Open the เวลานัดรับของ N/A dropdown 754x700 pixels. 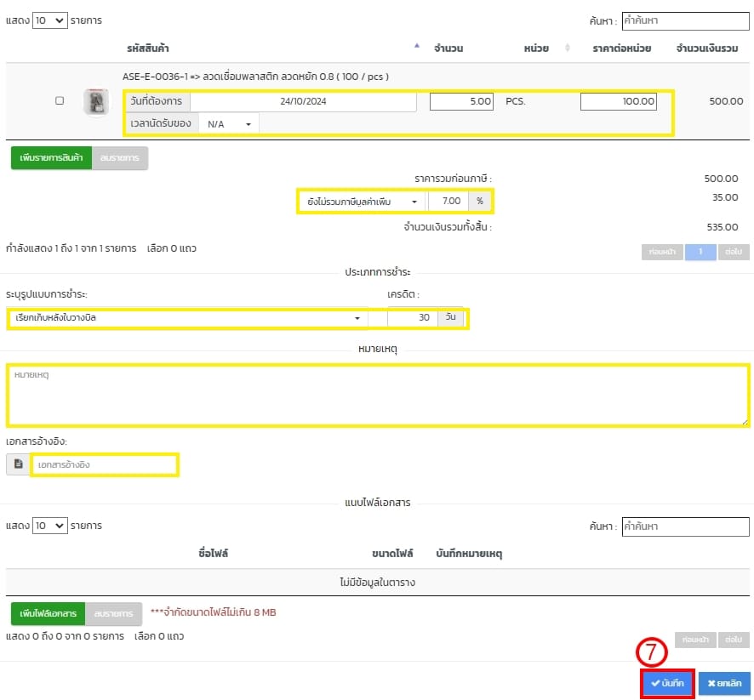(229, 124)
